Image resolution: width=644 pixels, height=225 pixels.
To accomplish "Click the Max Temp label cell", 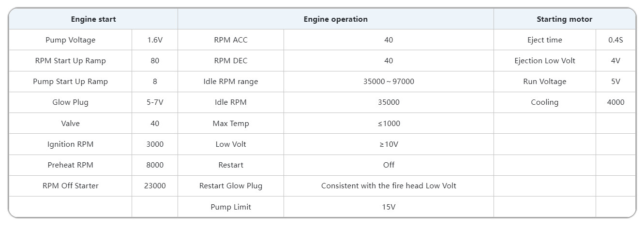I will [231, 123].
